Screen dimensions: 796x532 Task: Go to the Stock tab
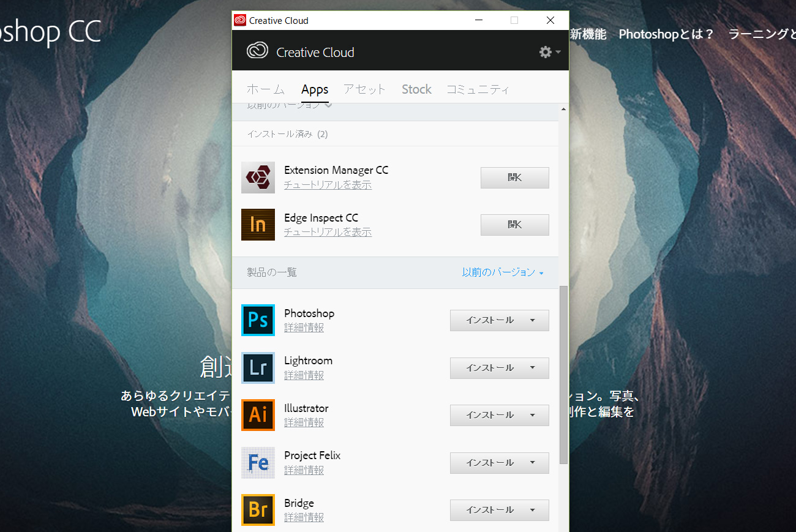coord(416,89)
